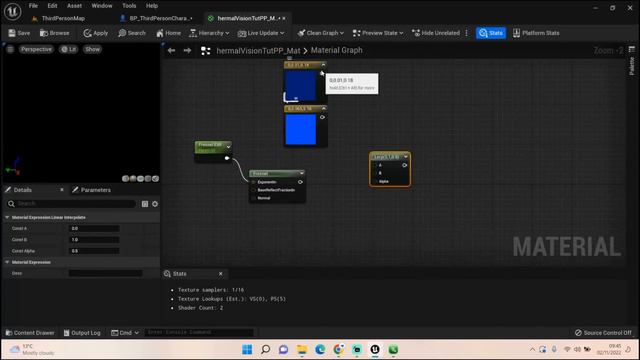Collapse Material Expression Linear Interpolate section

7,218
